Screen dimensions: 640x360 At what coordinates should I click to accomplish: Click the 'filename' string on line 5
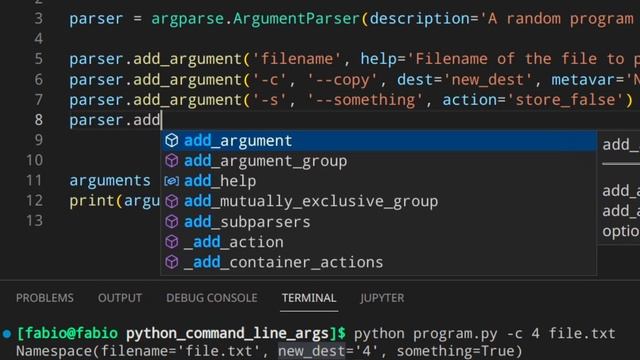click(x=297, y=59)
